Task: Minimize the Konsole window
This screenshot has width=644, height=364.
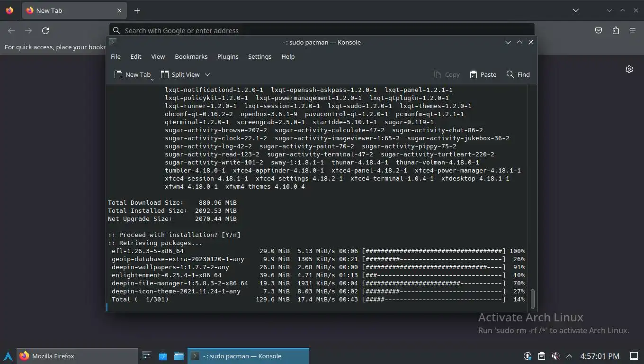Action: [508, 42]
